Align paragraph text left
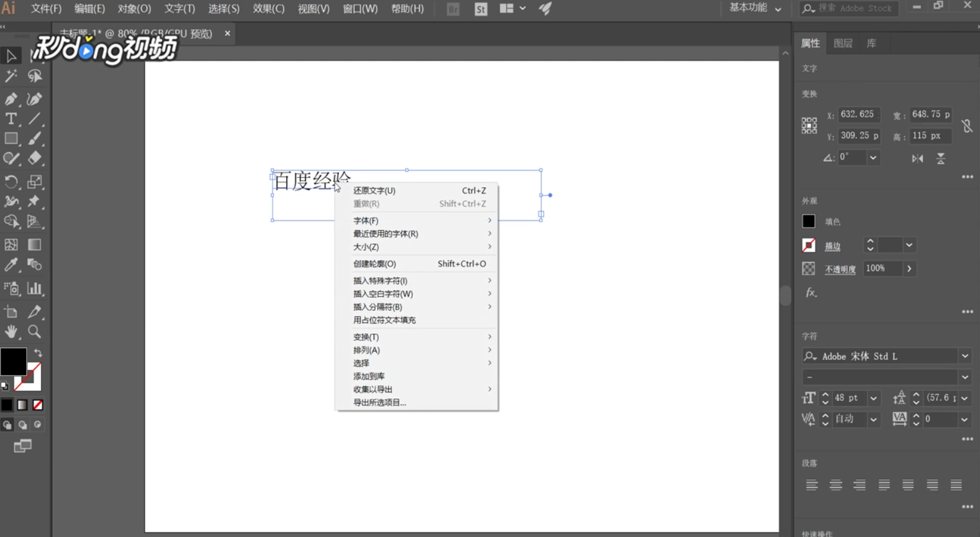The image size is (980, 537). 812,485
